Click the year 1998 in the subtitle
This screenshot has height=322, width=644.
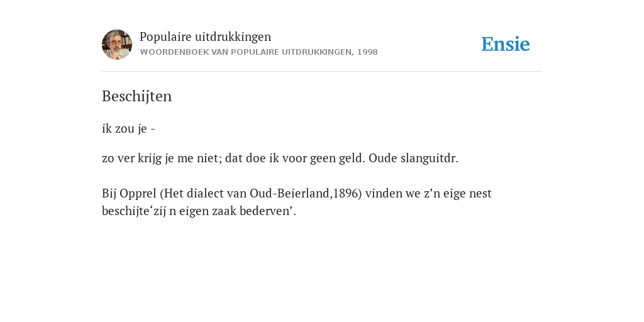coord(367,52)
